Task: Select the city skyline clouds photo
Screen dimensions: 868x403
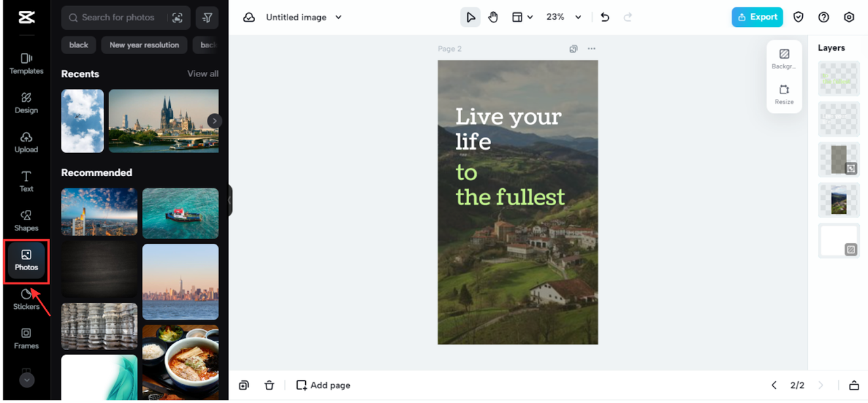Action: point(99,212)
